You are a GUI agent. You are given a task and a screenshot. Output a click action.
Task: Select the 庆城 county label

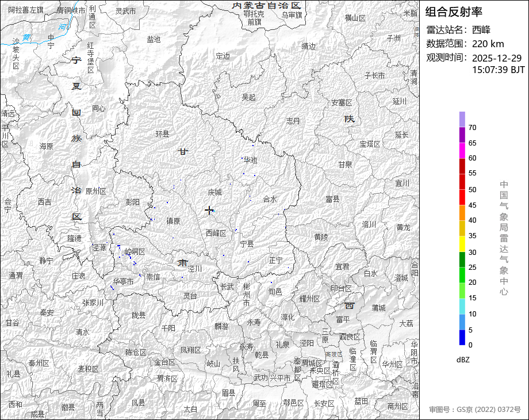pyautogui.click(x=214, y=192)
